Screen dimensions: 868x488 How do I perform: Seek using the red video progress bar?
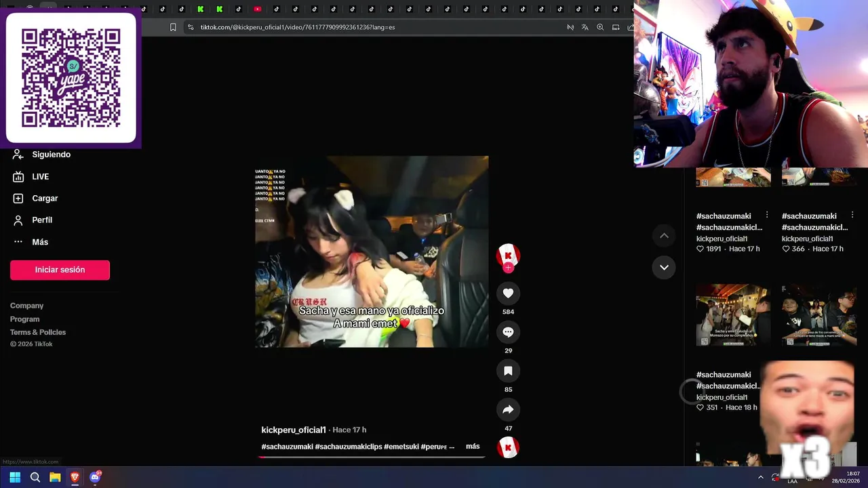(372, 457)
